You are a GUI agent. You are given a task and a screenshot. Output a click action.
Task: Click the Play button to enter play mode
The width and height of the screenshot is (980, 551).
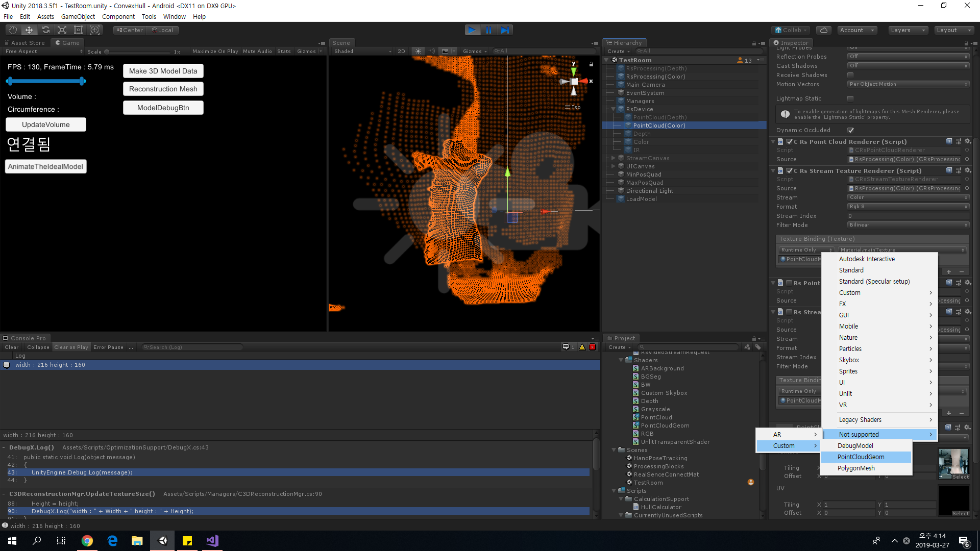pos(472,30)
